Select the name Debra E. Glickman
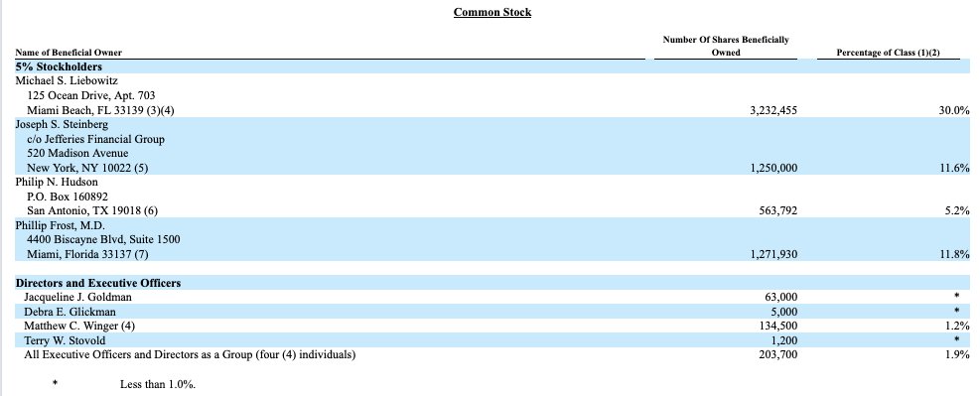The image size is (980, 396). click(x=70, y=312)
